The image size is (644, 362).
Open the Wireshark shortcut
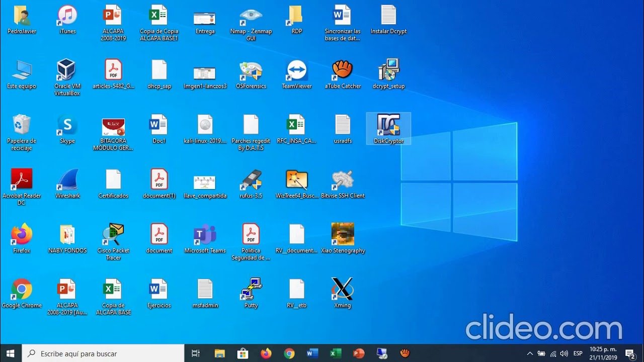pos(67,184)
